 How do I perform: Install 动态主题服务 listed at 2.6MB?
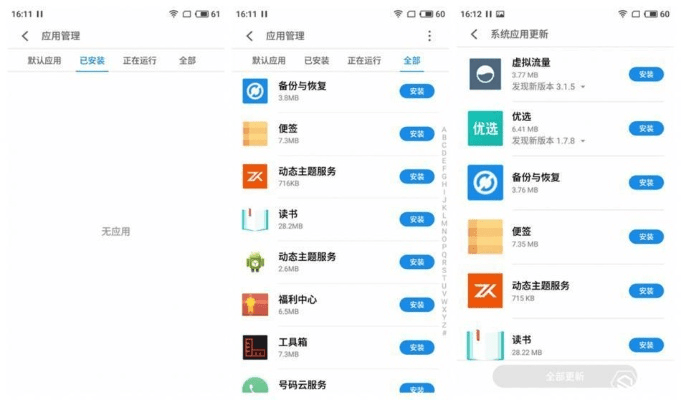[417, 262]
